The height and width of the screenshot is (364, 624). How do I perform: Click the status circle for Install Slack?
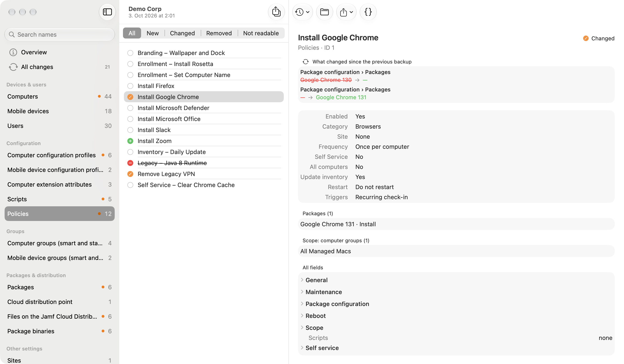(130, 130)
